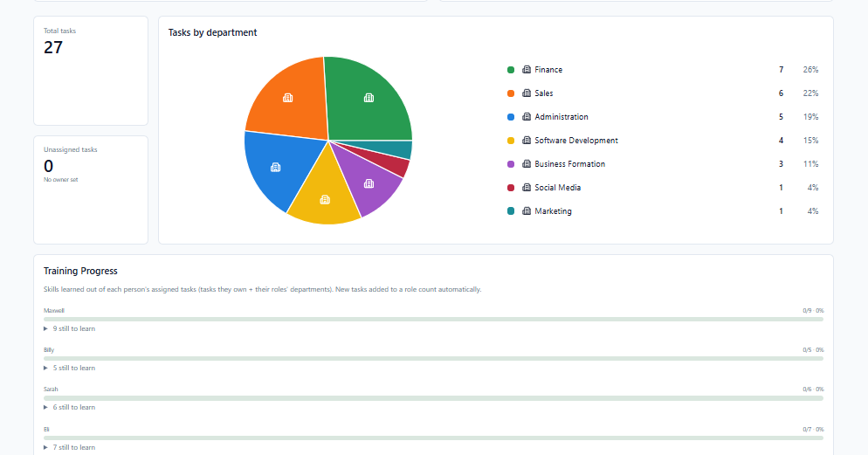Screen dimensions: 868x455
Task: Click the building icon beside Social Media
Action: coord(527,188)
